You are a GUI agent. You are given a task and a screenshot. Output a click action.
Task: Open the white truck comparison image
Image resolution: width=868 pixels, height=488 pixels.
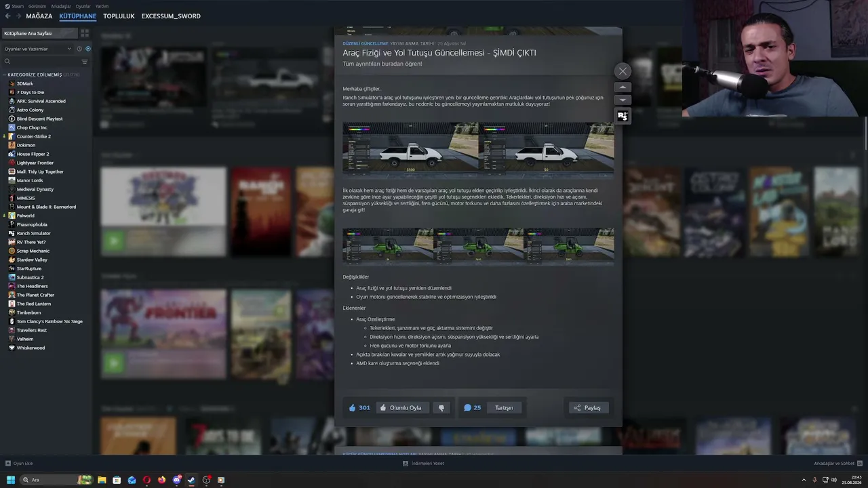[x=478, y=150]
